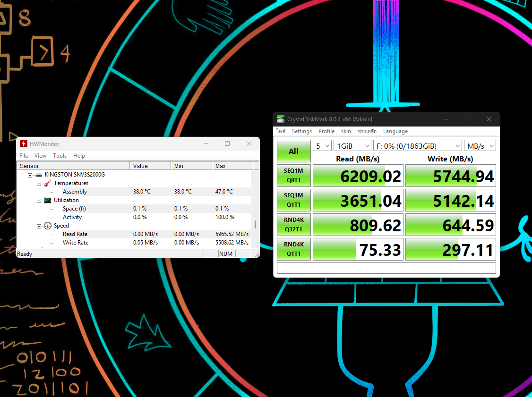Collapse the KINGSTON SNV3S2000G tree node
The width and height of the screenshot is (532, 397).
click(x=30, y=175)
